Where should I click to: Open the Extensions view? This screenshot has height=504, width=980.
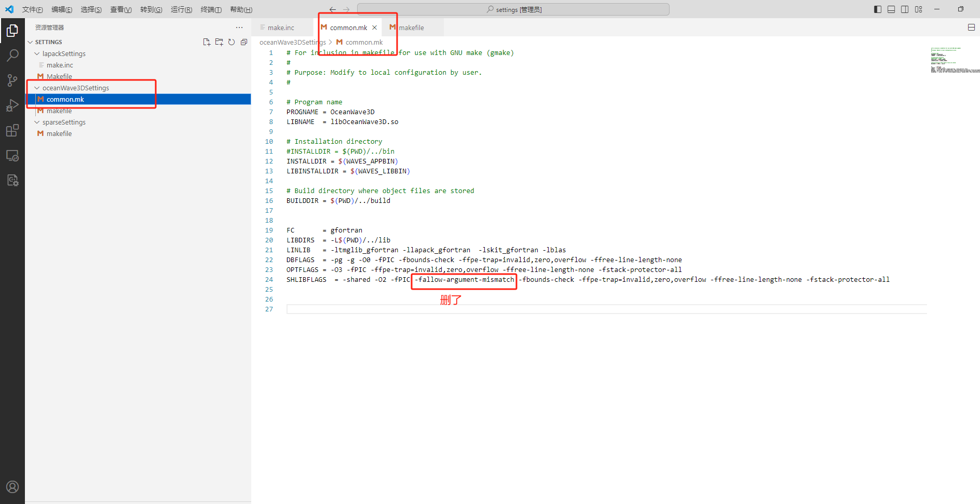tap(12, 130)
